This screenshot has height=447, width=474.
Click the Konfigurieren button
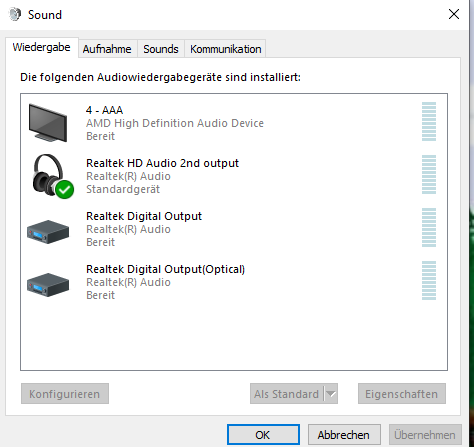tap(65, 394)
